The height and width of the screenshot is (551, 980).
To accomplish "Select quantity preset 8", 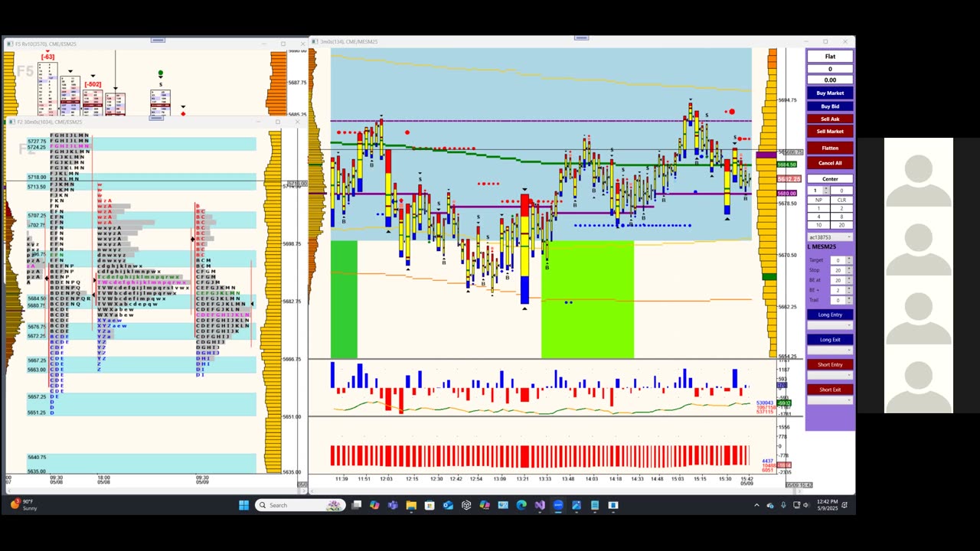I will point(841,217).
